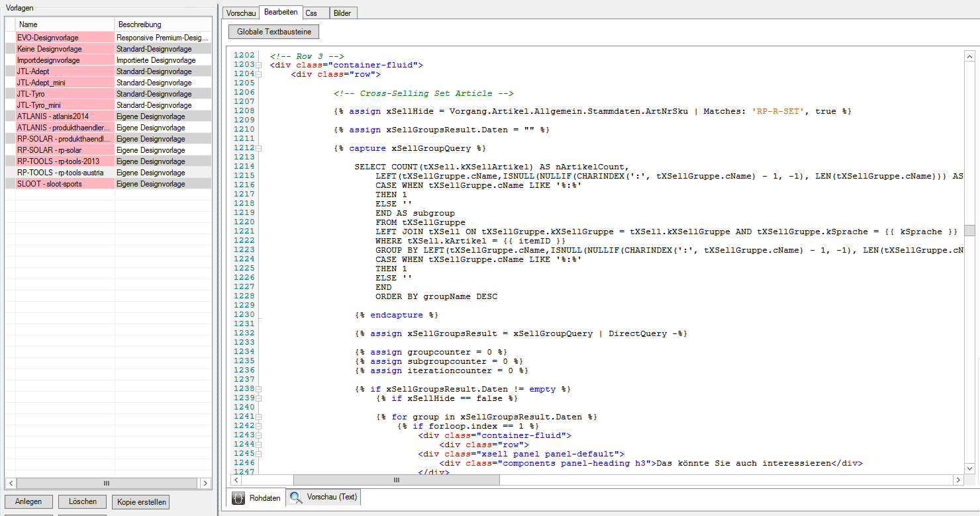Click the magnifier icon of Vorschau (Text)
Viewport: 980px width, 516px height.
pos(296,497)
